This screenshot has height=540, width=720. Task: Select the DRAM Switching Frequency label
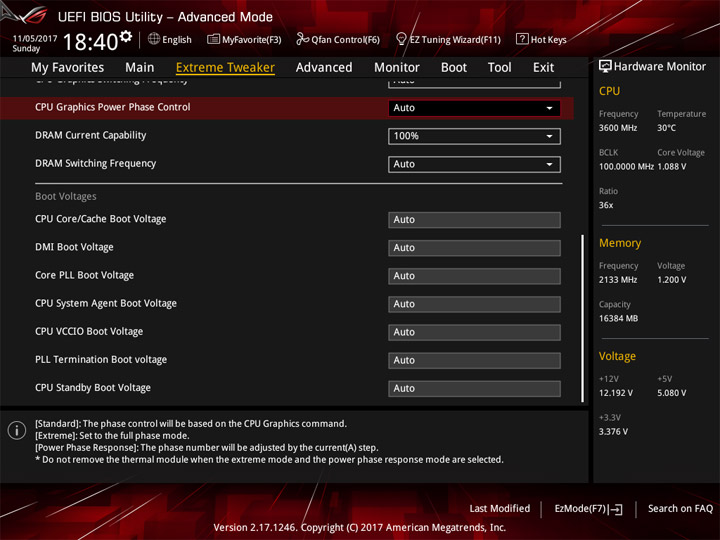click(x=96, y=163)
